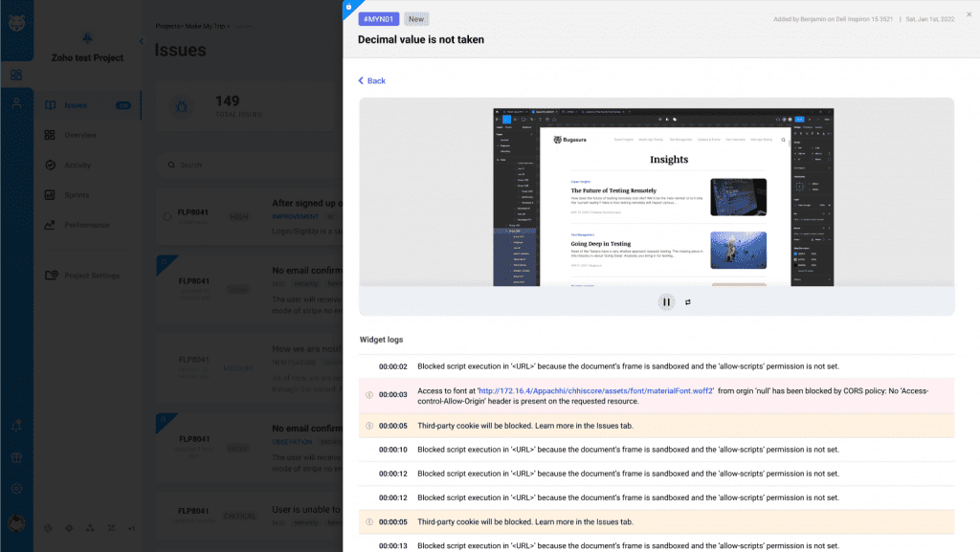Open the Performance section icon
The image size is (980, 552).
pyautogui.click(x=50, y=225)
